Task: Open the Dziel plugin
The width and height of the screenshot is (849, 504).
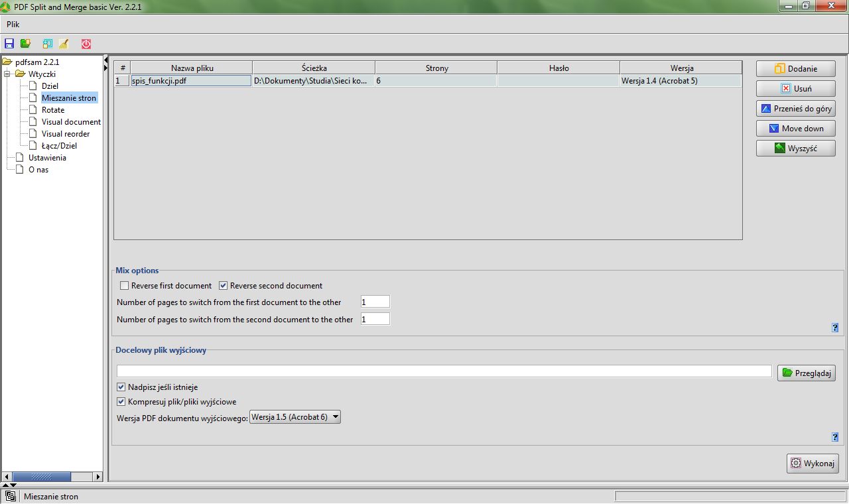Action: pyautogui.click(x=50, y=86)
